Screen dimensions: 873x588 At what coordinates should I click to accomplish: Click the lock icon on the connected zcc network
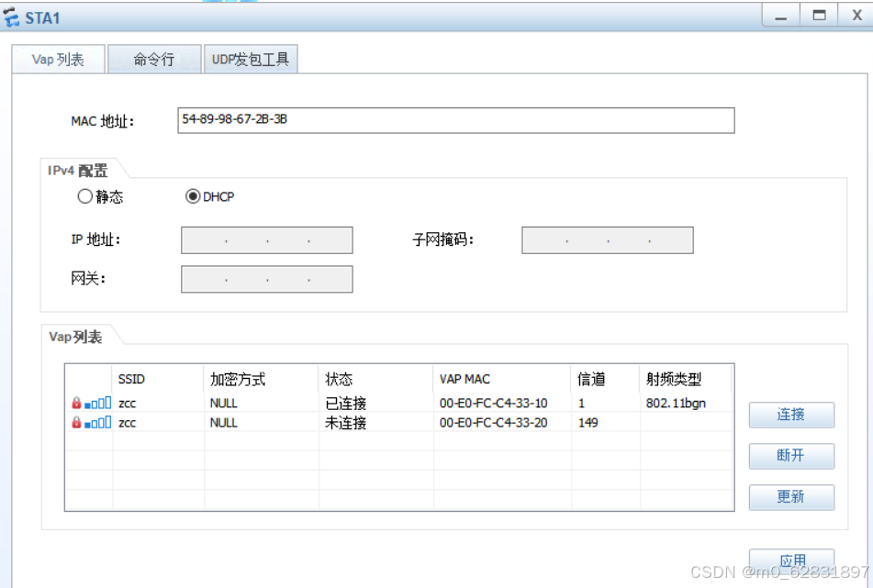click(76, 402)
